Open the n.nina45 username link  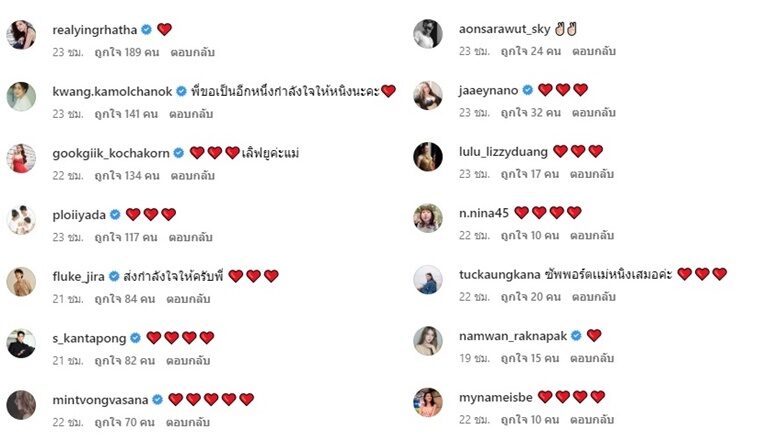coord(484,213)
